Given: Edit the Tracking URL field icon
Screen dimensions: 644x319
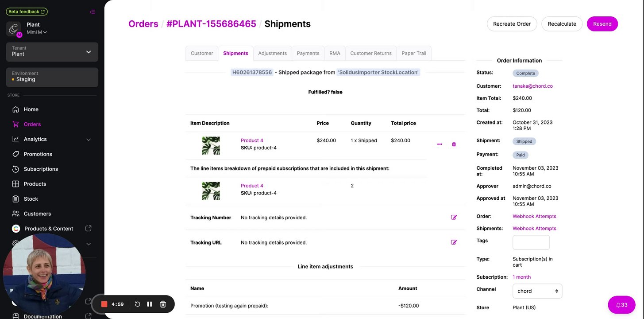Looking at the screenshot, I should (x=454, y=242).
